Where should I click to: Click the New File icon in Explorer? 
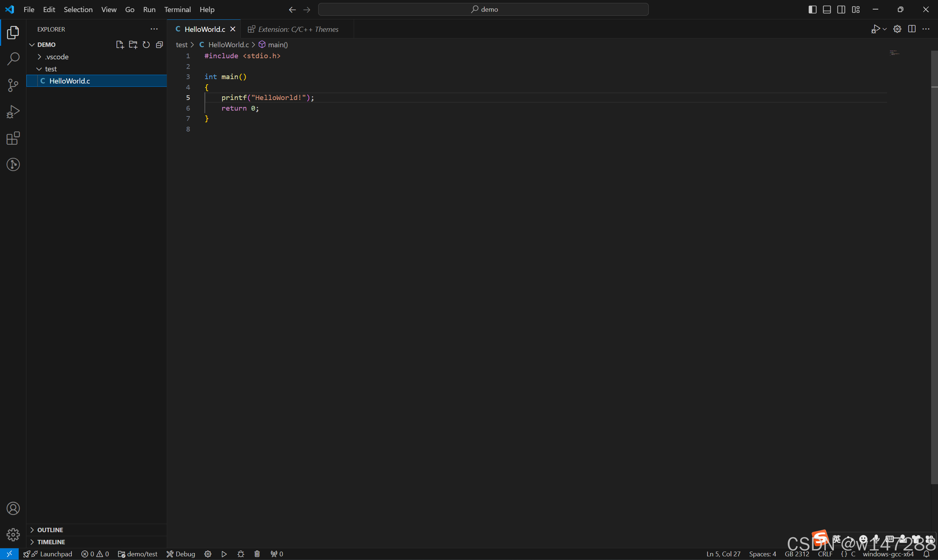tap(120, 45)
